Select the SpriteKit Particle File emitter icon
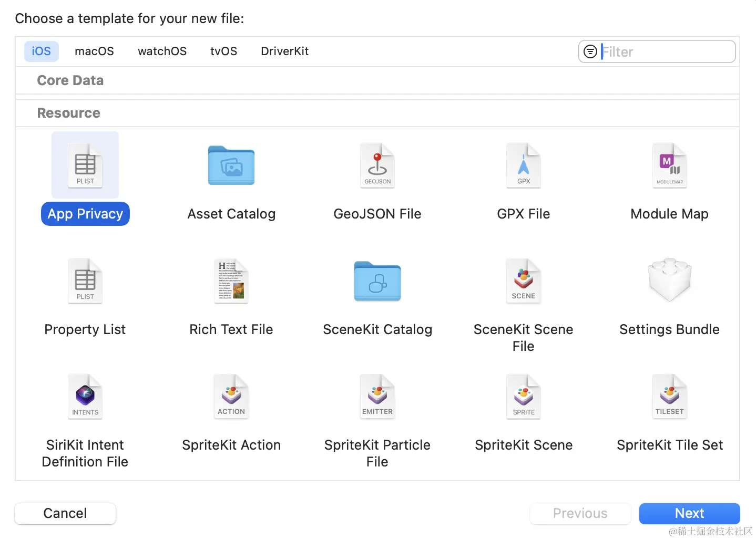 377,396
